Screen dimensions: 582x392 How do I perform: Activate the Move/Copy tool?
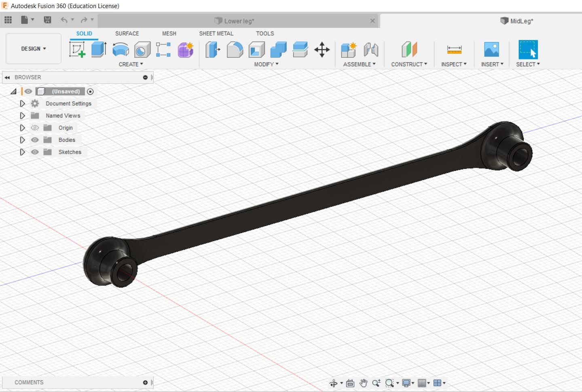(x=322, y=50)
